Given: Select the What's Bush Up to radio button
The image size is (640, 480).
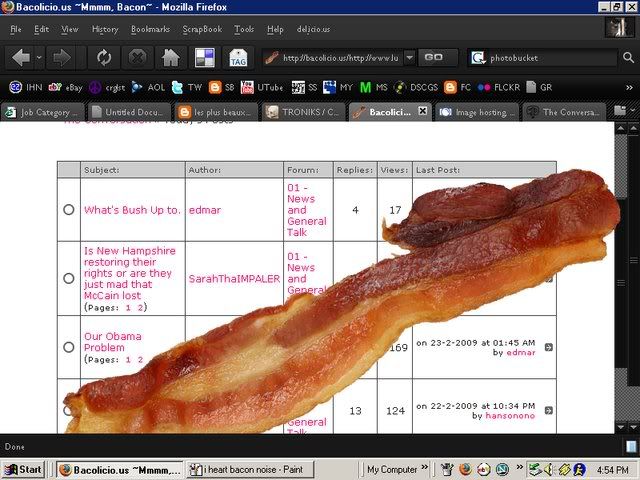Looking at the screenshot, I should 69,210.
